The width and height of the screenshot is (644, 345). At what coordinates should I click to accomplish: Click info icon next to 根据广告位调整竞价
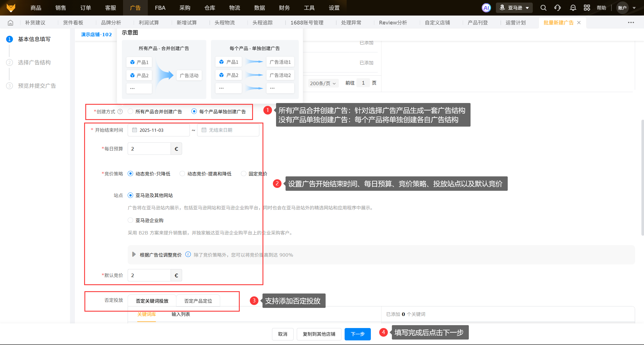point(188,254)
